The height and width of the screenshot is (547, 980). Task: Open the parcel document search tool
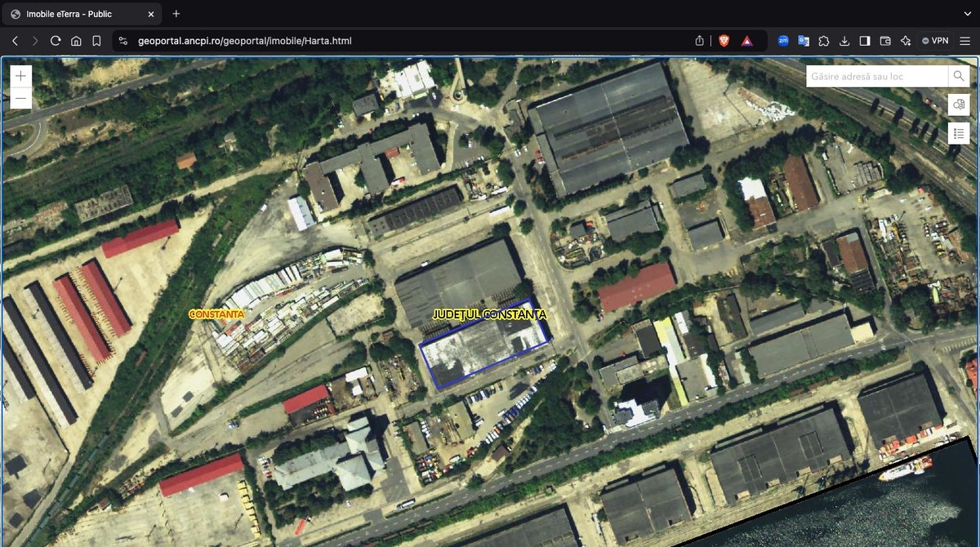[x=959, y=105]
